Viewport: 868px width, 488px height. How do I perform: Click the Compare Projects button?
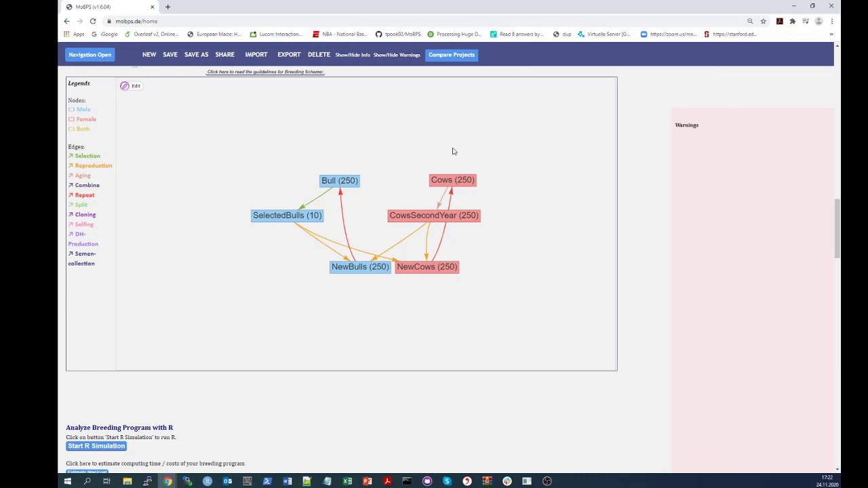pos(452,55)
